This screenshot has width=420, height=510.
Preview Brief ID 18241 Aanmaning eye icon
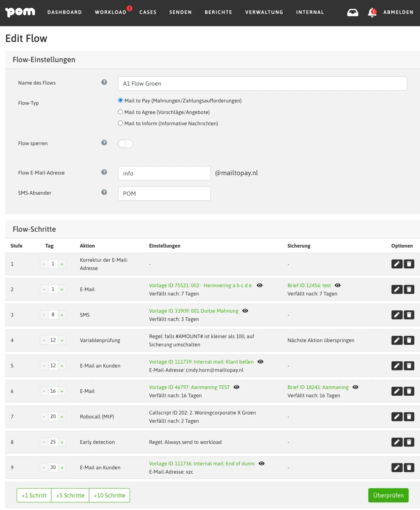tap(356, 387)
